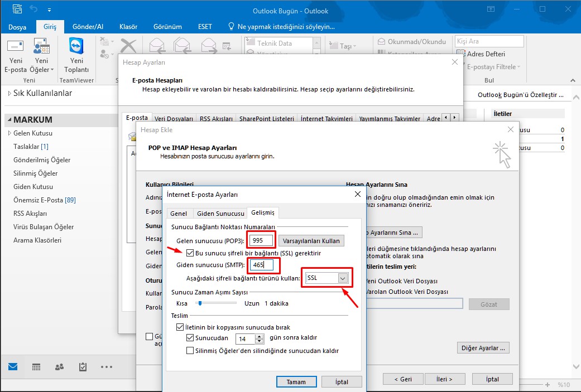Open the Önemsiz E-Posta folder
The image size is (581, 392).
(x=45, y=200)
